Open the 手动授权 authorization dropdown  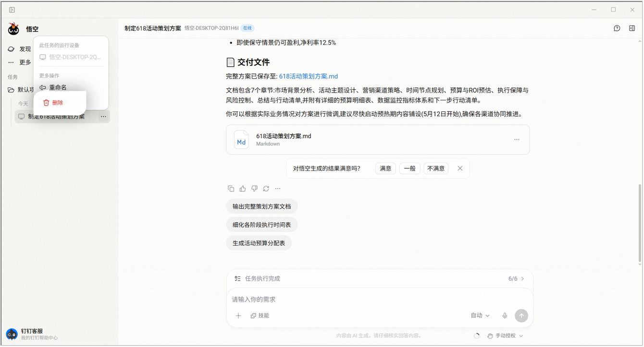pyautogui.click(x=505, y=336)
